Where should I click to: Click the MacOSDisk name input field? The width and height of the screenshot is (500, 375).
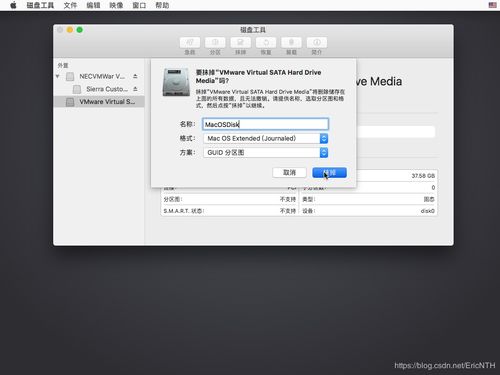click(x=266, y=124)
